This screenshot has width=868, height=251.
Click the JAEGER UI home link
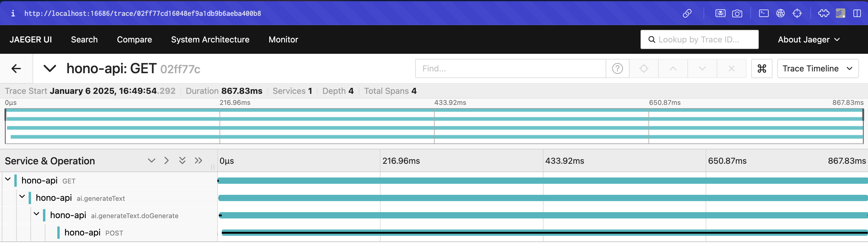pos(31,39)
